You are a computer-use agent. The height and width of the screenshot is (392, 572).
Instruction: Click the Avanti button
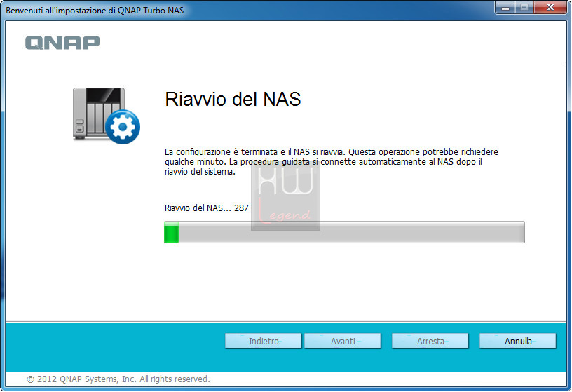343,341
